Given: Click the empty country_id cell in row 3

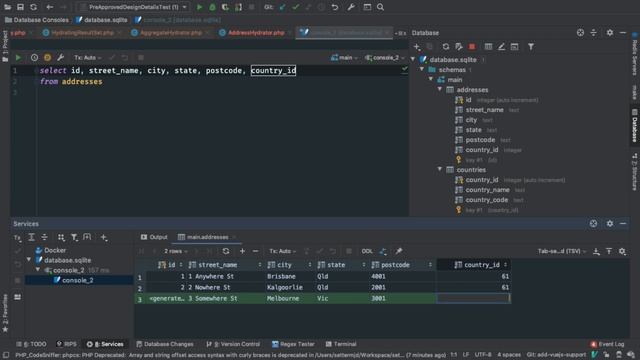Looking at the screenshot, I should point(473,298).
